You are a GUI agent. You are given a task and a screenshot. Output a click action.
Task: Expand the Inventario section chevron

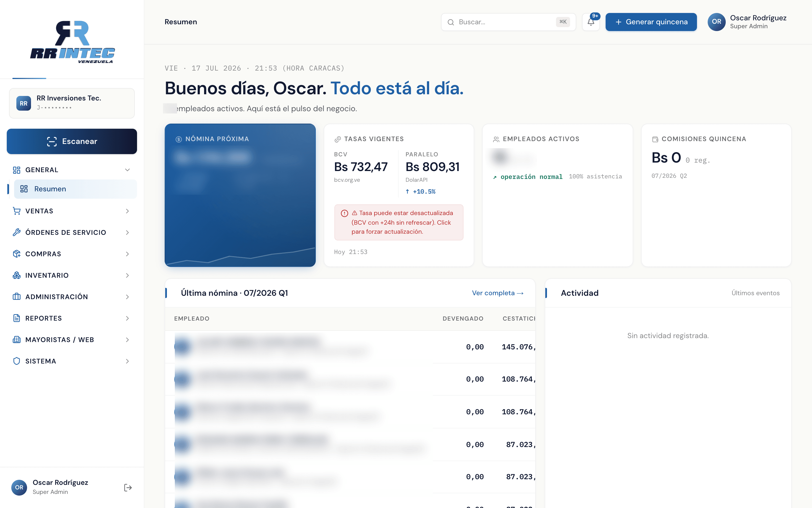pos(127,275)
